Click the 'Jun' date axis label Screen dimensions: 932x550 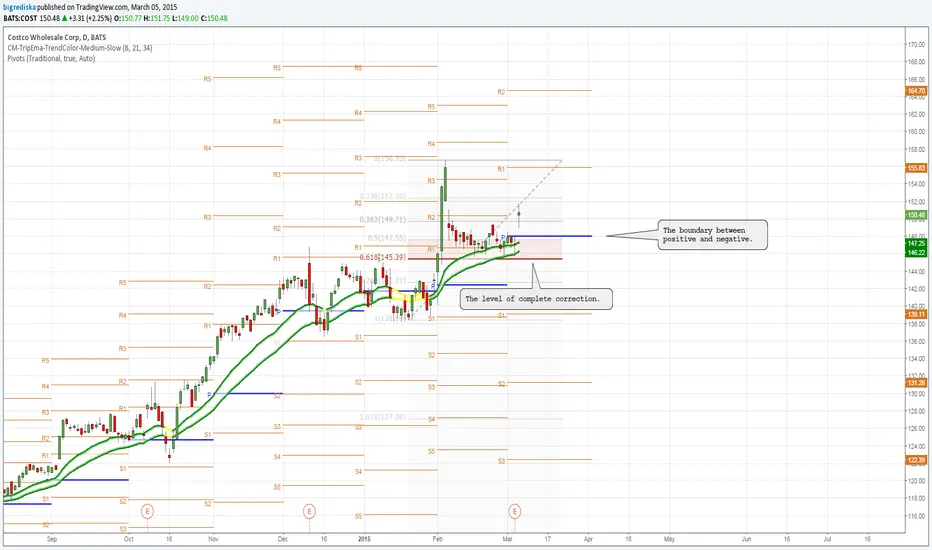pos(747,539)
